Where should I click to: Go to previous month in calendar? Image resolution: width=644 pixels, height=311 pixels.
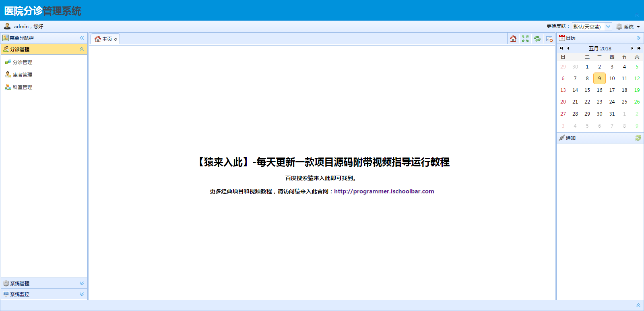point(568,48)
